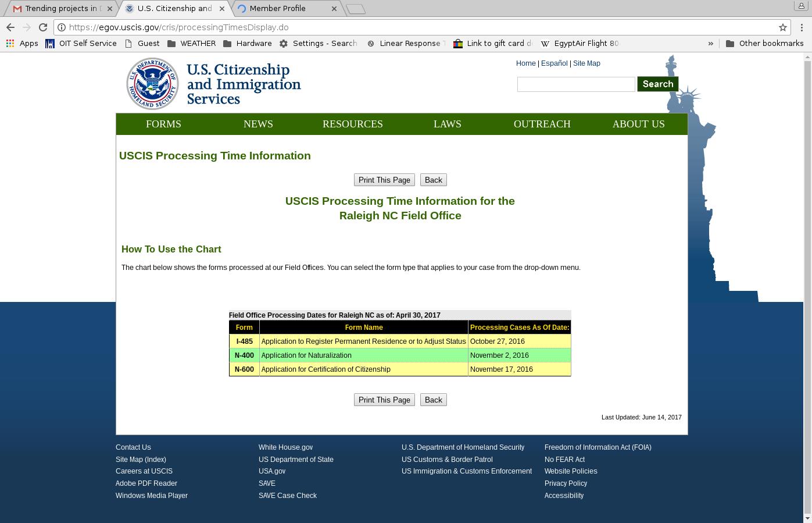The image size is (812, 523).
Task: Open the OUTREACH menu
Action: (x=542, y=124)
